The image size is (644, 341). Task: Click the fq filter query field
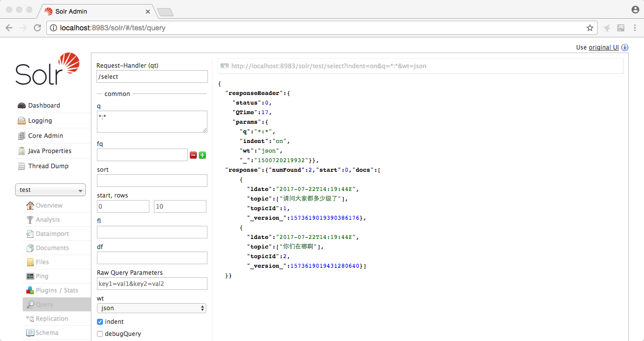coord(142,155)
